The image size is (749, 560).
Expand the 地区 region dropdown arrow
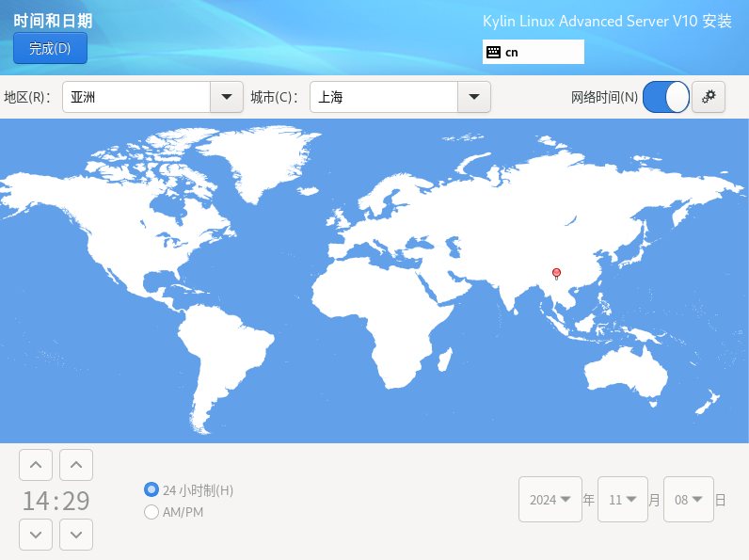point(227,97)
